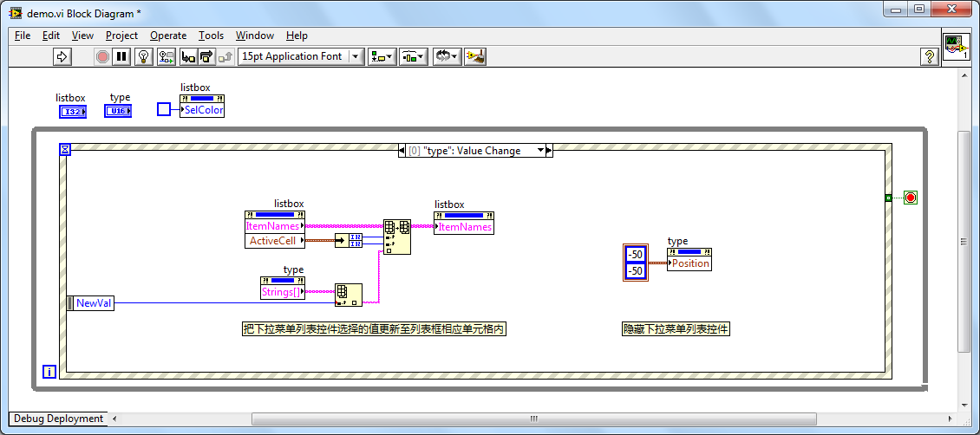This screenshot has width=980, height=435.
Task: Click the Step Over button
Action: pyautogui.click(x=206, y=56)
